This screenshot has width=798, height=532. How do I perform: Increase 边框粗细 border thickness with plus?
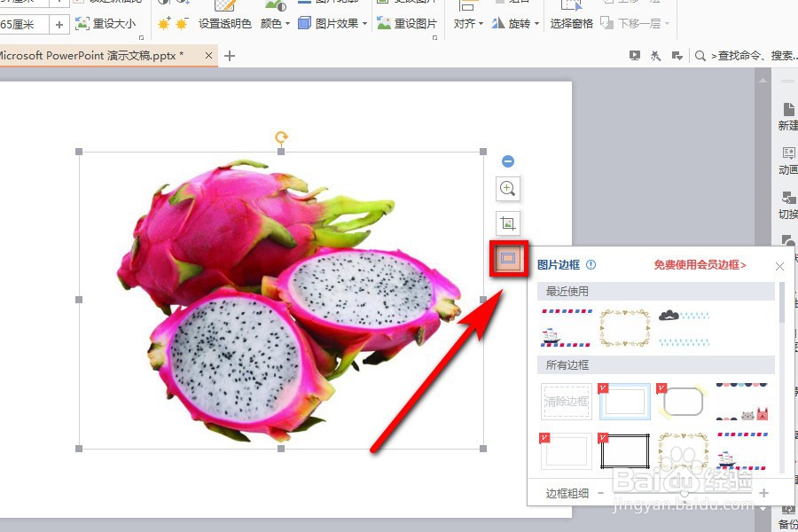pyautogui.click(x=763, y=493)
